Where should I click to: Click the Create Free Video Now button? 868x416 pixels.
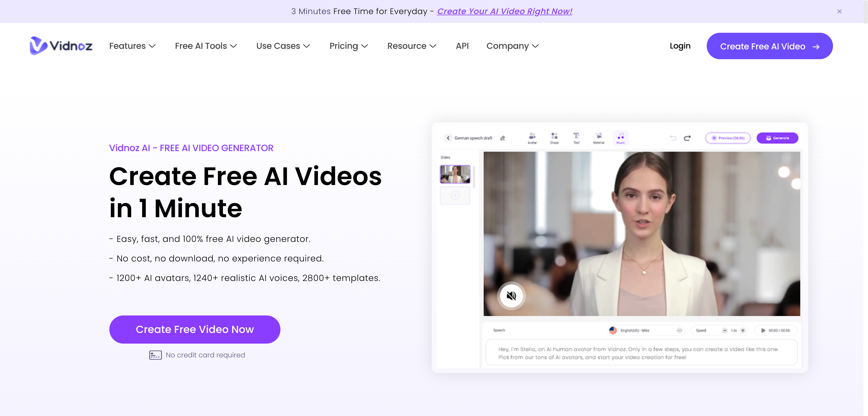pos(195,329)
